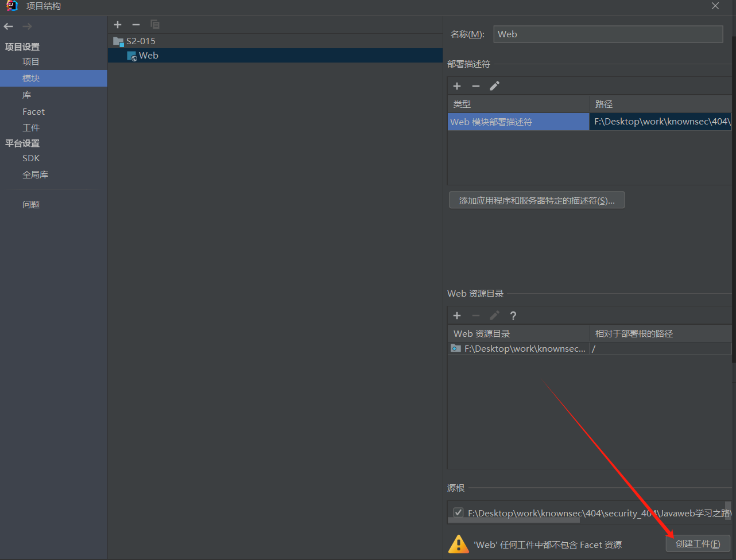Edit the Web resource directory entry
This screenshot has height=560, width=736.
point(495,316)
